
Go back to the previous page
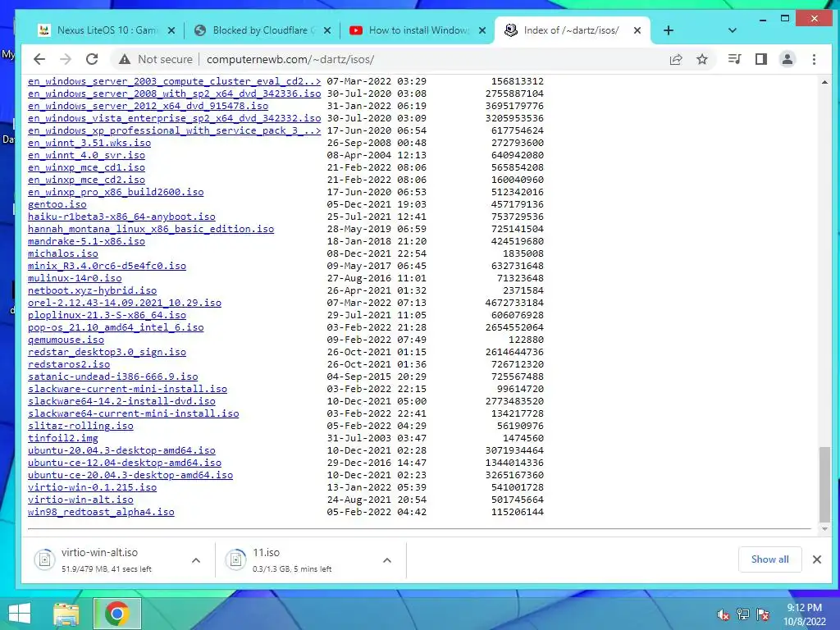tap(39, 59)
